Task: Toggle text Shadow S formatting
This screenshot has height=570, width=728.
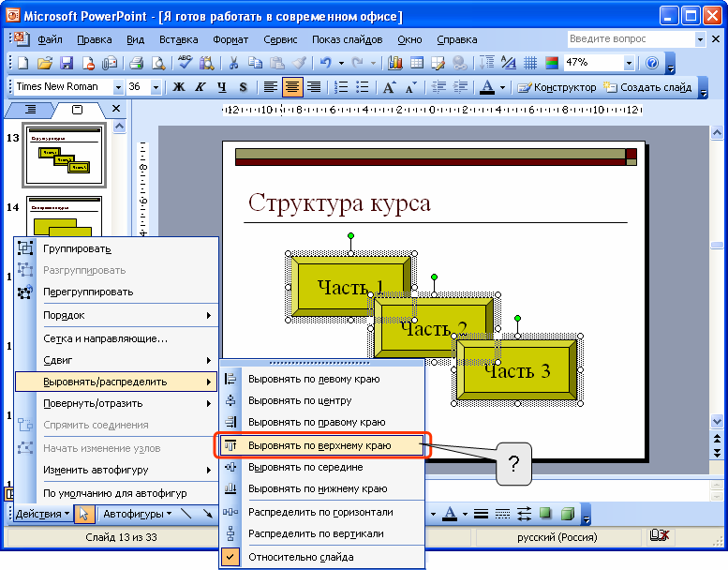Action: click(244, 87)
